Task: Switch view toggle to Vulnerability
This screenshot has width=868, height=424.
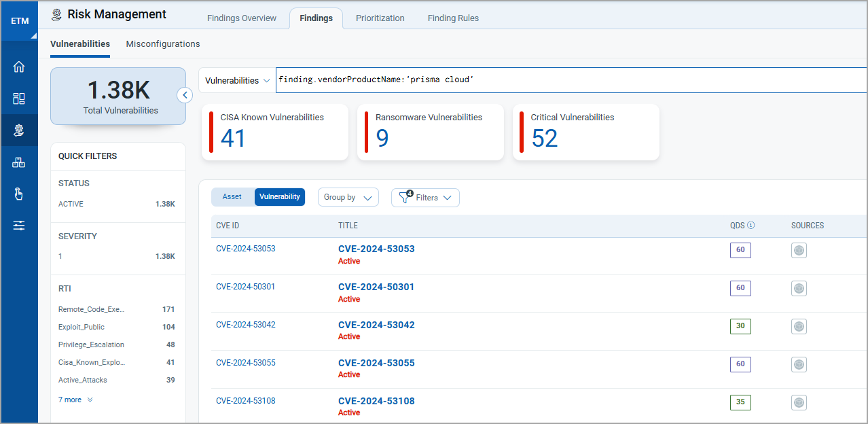Action: coord(280,197)
